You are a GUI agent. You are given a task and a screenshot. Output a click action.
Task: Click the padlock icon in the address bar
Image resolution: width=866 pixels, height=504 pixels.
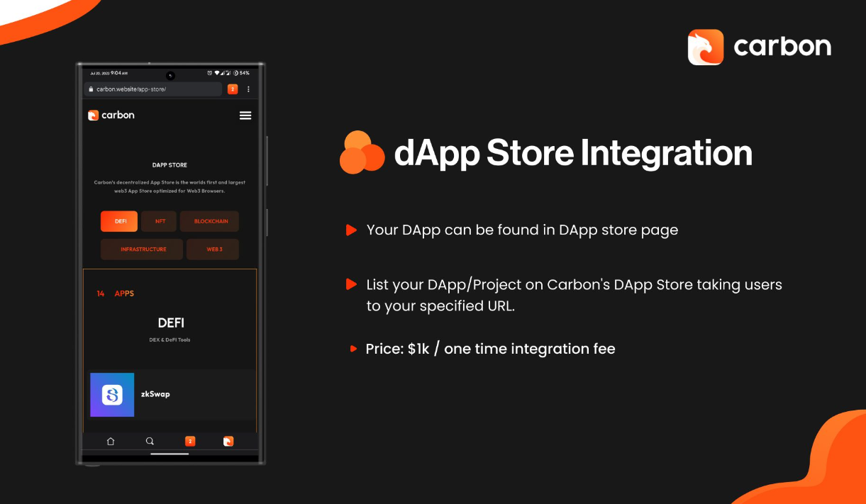(x=90, y=89)
